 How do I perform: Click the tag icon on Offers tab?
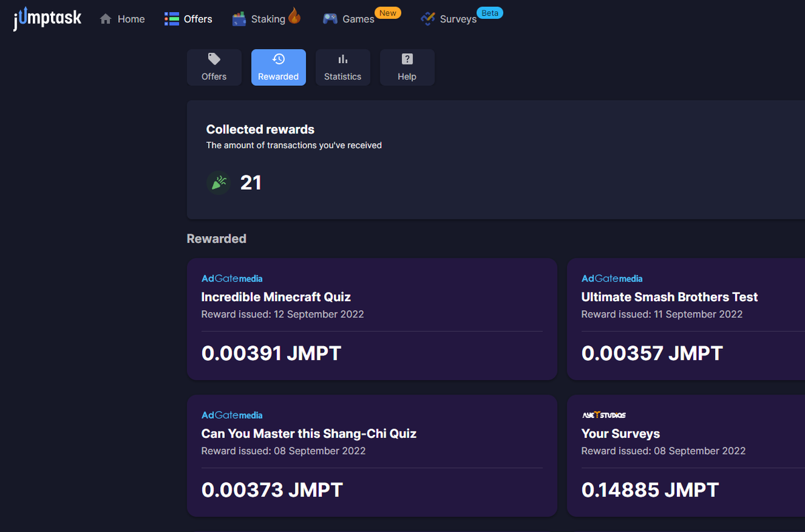click(x=214, y=59)
